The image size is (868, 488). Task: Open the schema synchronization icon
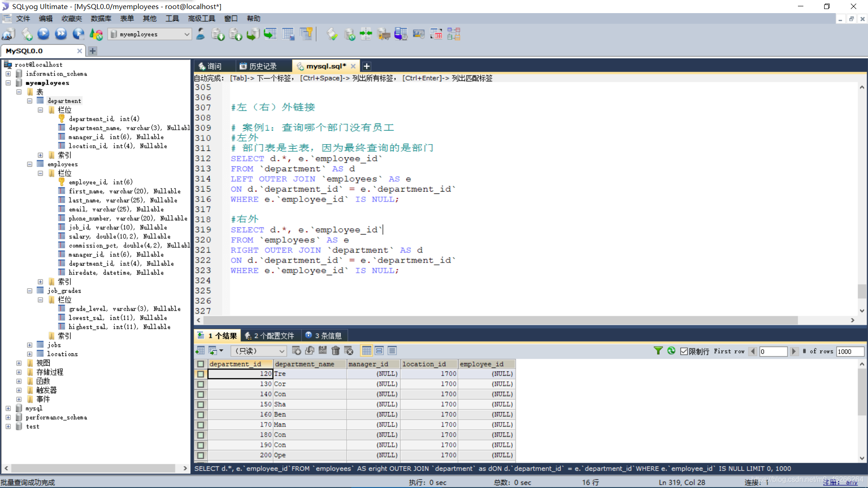366,34
